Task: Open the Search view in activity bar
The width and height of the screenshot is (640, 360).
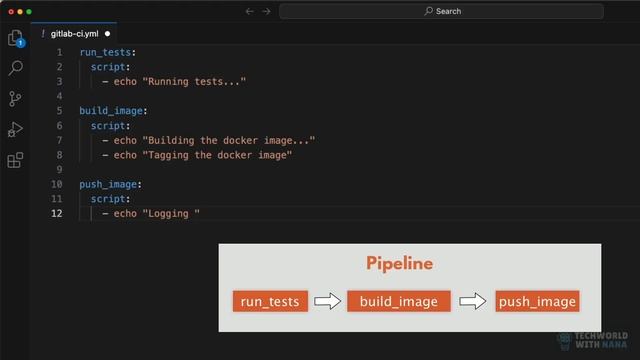Action: click(16, 68)
